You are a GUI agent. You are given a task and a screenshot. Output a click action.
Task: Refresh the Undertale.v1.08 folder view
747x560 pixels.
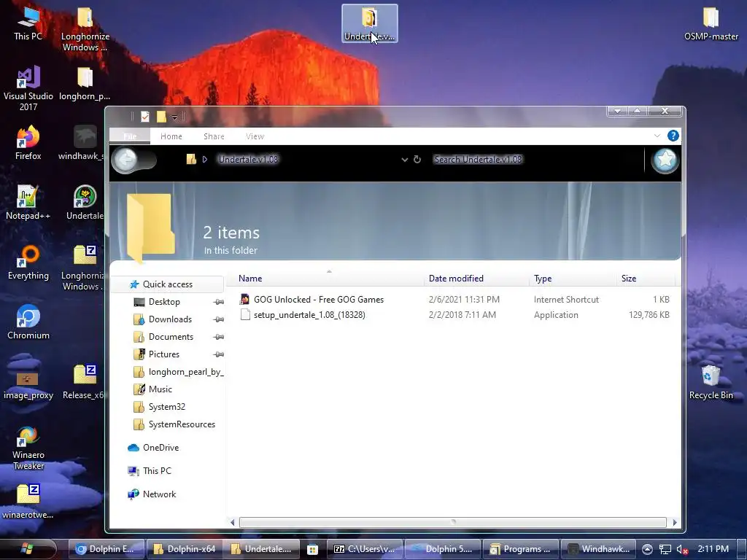[417, 160]
